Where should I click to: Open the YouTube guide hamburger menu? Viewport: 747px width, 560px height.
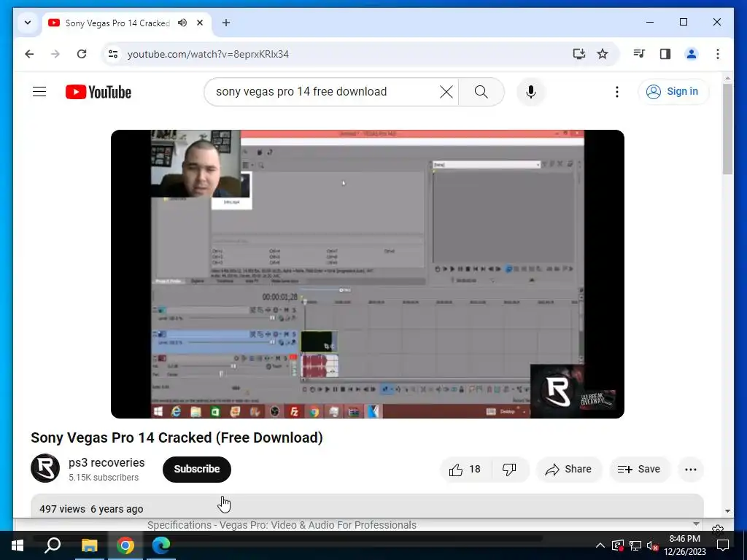point(39,91)
